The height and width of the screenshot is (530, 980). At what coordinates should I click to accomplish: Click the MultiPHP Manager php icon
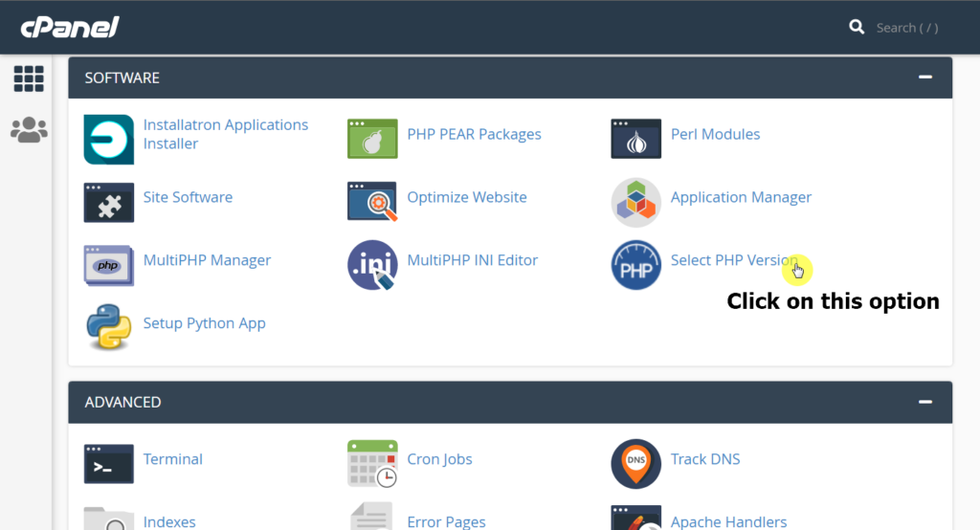[x=109, y=266]
